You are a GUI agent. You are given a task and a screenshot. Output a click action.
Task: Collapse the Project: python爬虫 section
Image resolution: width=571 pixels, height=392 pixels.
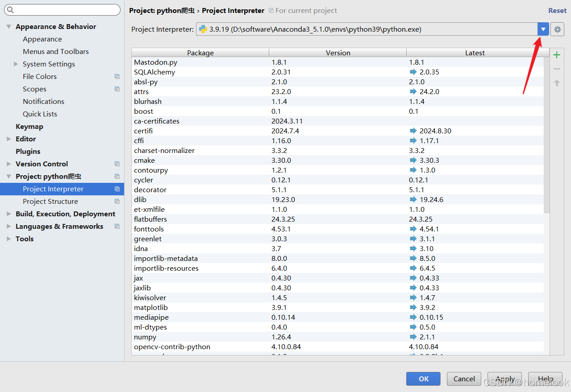[8, 177]
